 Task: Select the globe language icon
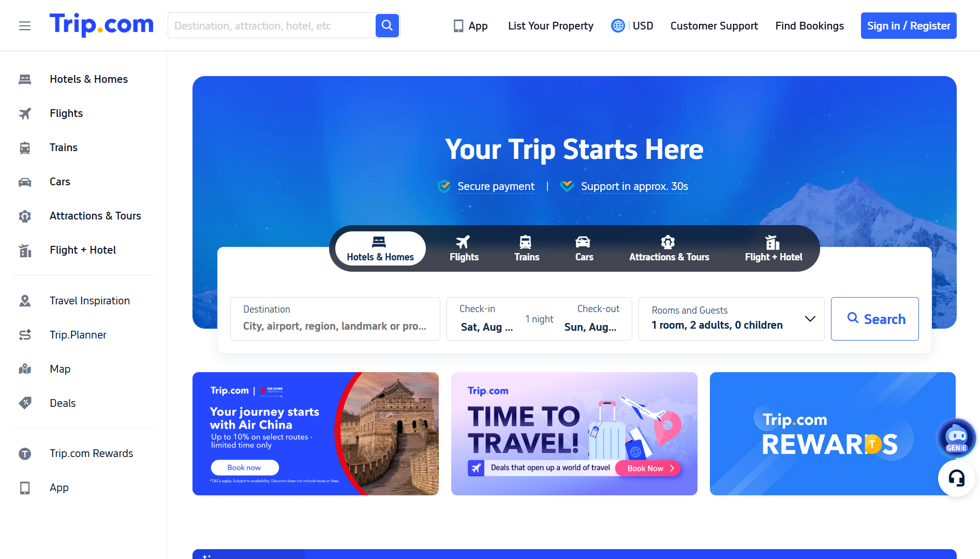point(618,26)
